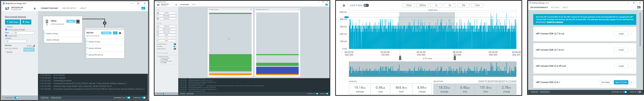This screenshot has width=644, height=101.
Task: Click Nordic logo in Toolchain Manager
Action: click(x=639, y=8)
